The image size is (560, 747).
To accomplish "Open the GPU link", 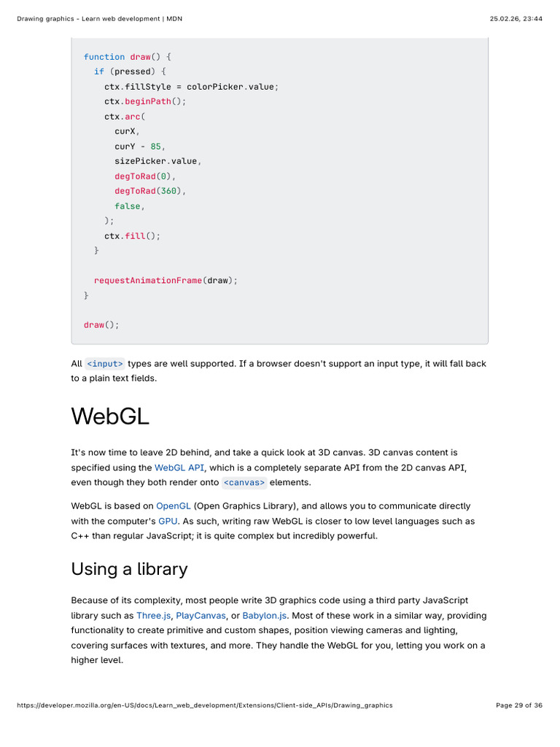I will pyautogui.click(x=168, y=521).
